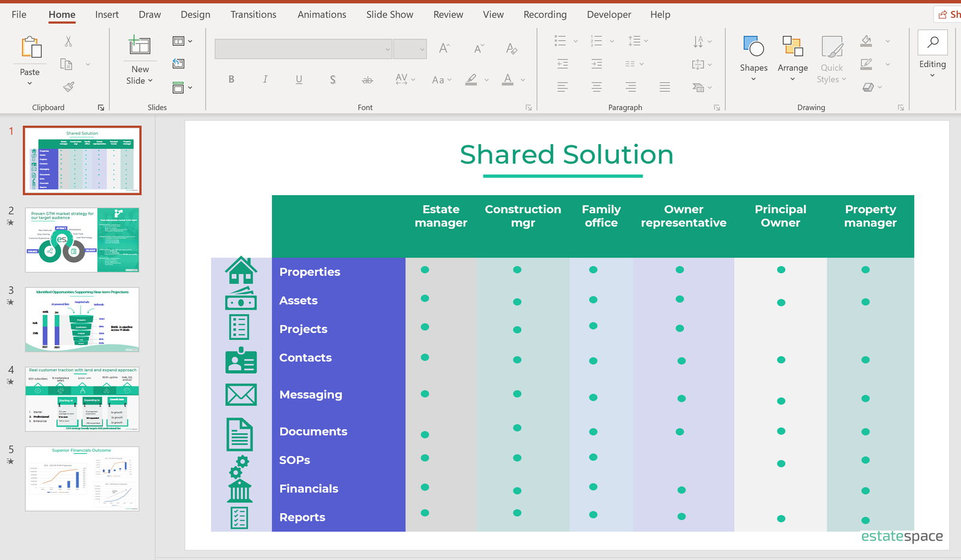Screen dimensions: 961x560
Task: Expand the Paste options arrow
Action: pyautogui.click(x=29, y=83)
